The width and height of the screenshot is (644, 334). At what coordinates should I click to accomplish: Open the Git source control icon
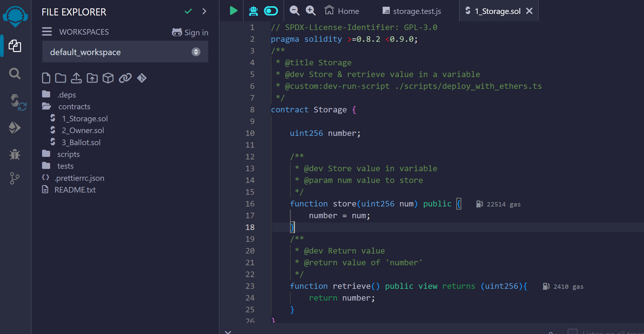15,178
